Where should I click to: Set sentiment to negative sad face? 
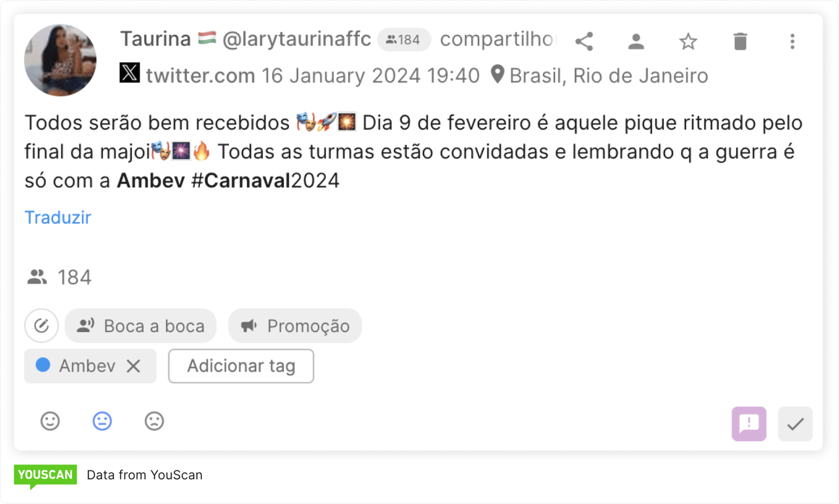154,421
